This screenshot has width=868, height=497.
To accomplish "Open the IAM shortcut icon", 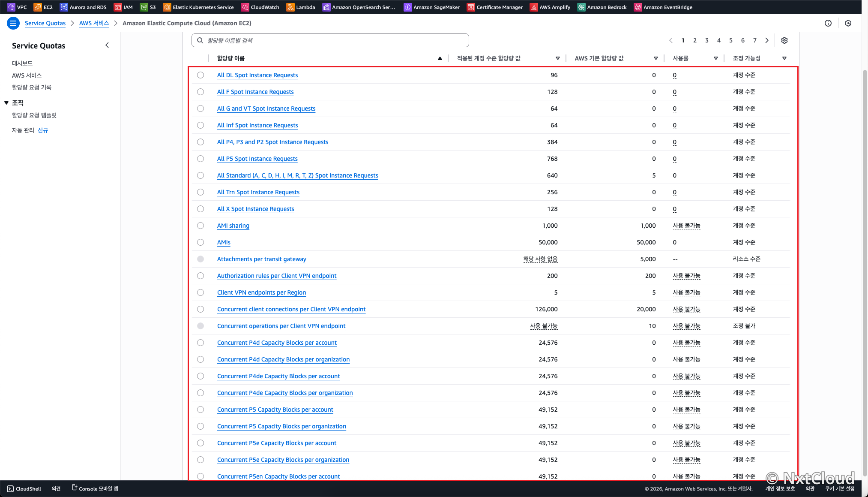I will 118,7.
